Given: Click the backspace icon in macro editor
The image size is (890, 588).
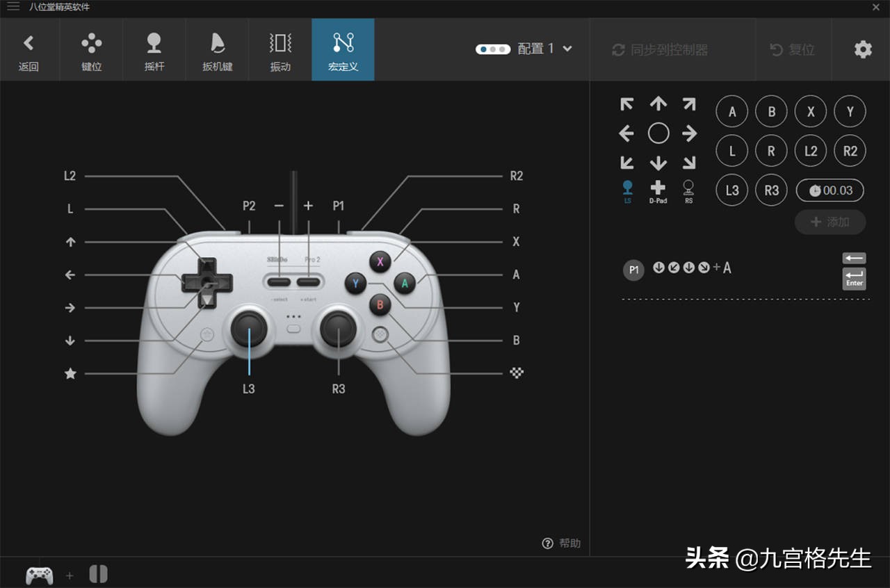Looking at the screenshot, I should tap(854, 258).
